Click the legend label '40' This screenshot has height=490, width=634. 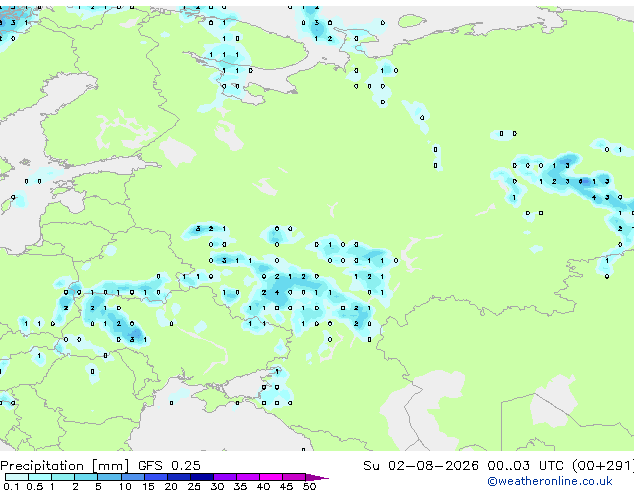pos(263,486)
